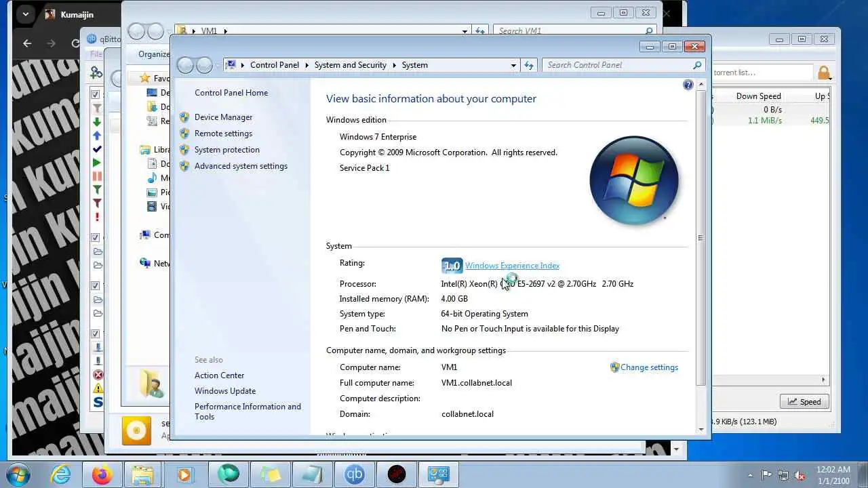The height and width of the screenshot is (488, 868).
Task: Open Firefox from taskbar
Action: point(102,474)
